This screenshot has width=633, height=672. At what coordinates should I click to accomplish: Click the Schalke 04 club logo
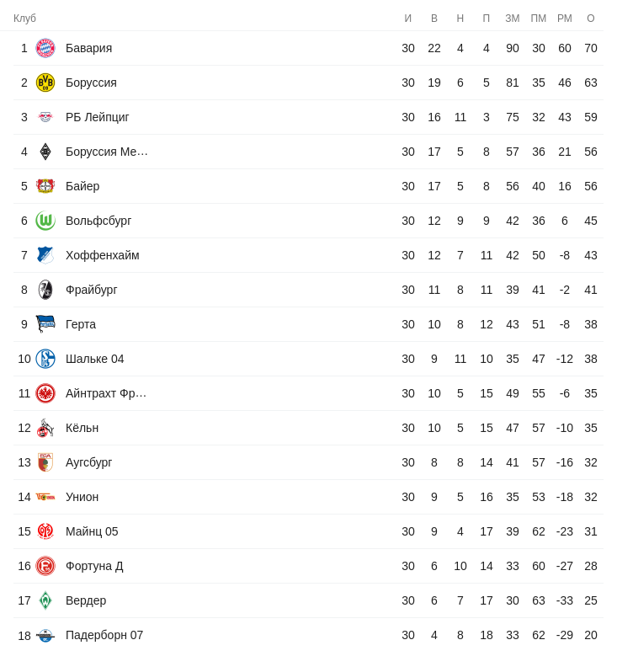(45, 359)
